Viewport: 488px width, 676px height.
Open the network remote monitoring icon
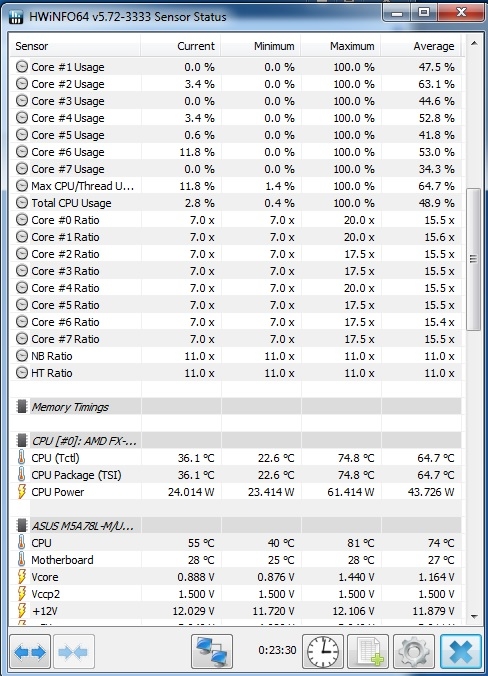tap(212, 652)
